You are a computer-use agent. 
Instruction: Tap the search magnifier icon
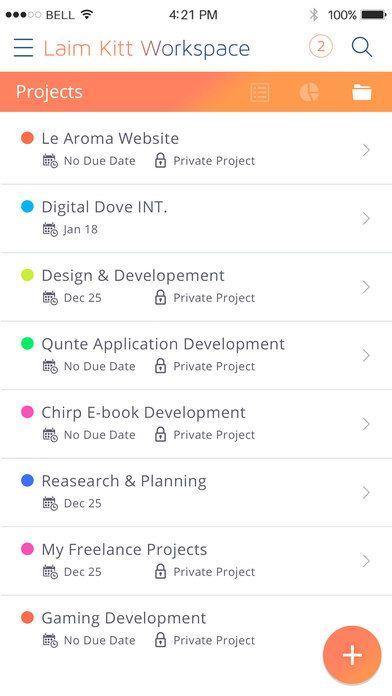[362, 47]
